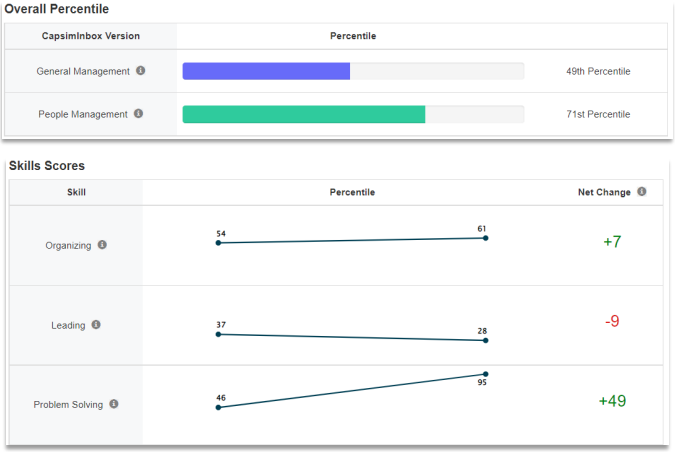Click the +7 net change value
The width and height of the screenshot is (675, 452).
(612, 242)
